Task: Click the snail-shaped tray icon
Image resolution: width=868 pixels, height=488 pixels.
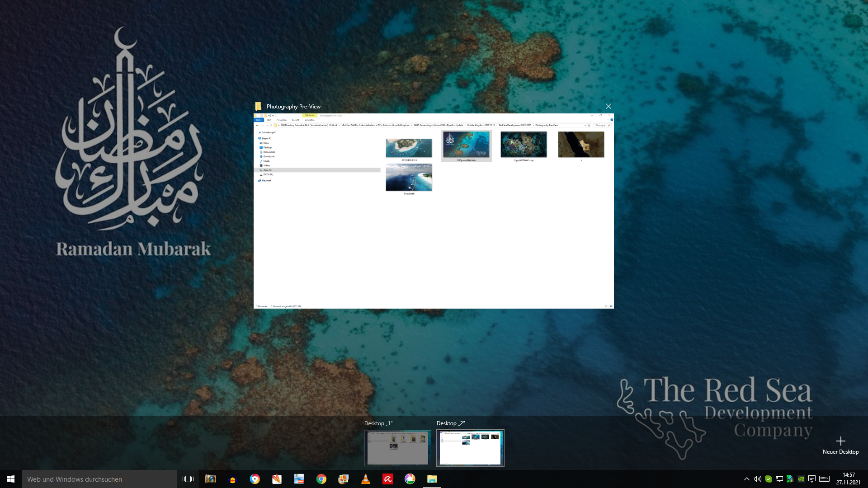Action: click(790, 479)
